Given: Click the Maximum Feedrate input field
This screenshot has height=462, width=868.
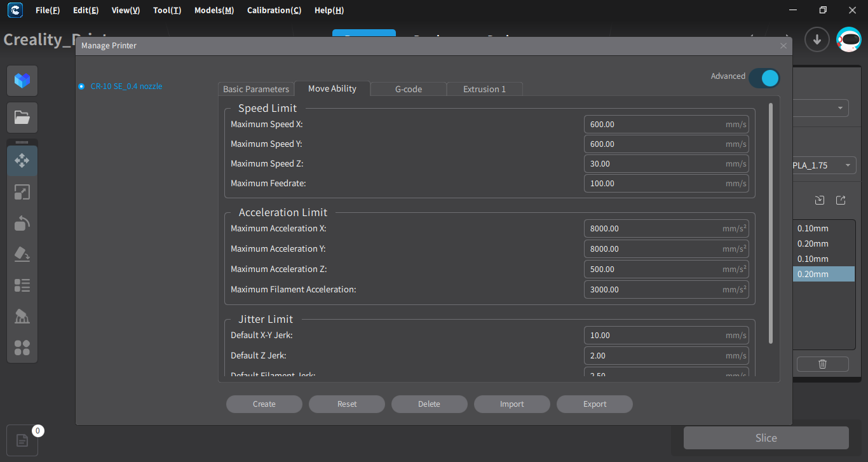Looking at the screenshot, I should [667, 184].
